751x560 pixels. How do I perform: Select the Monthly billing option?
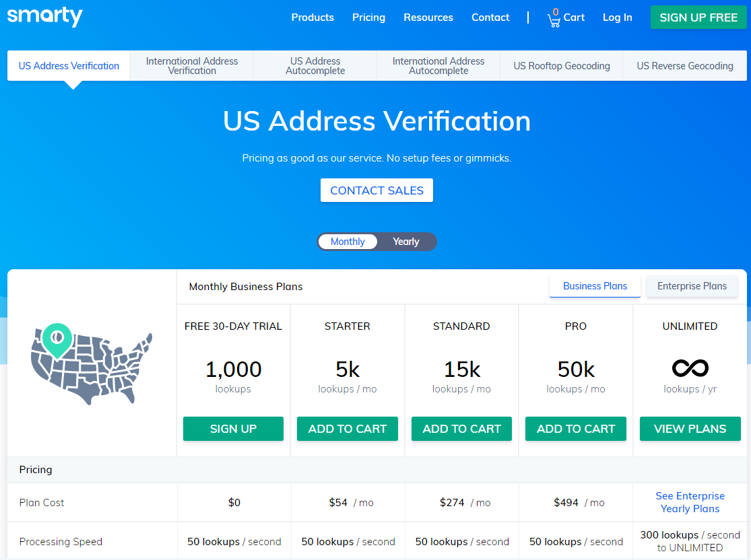348,242
